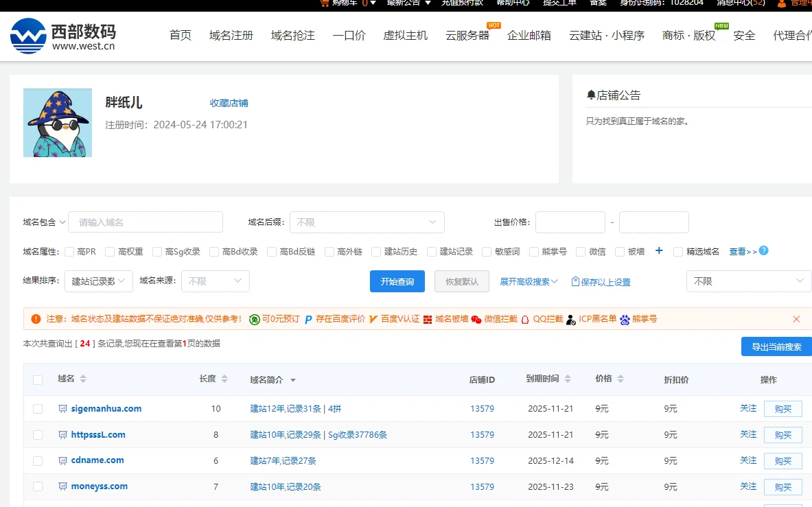812x507 pixels.
Task: Click the blue plus icon after 被墙
Action: (659, 251)
